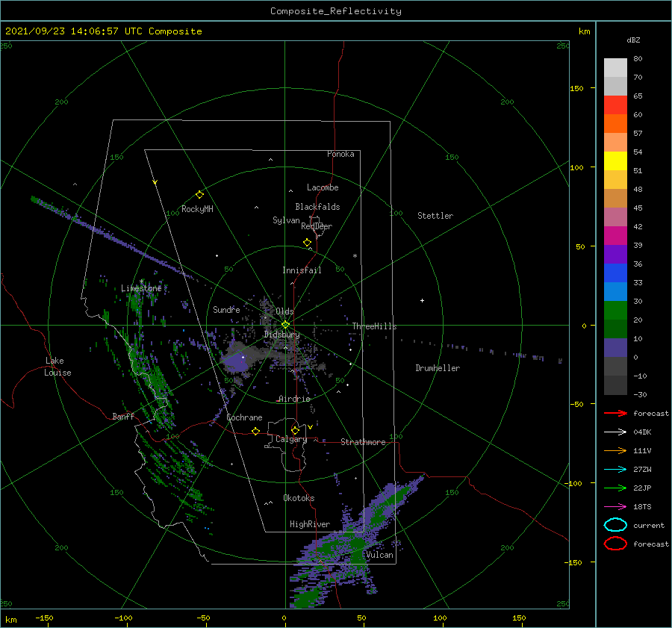The image size is (672, 628).
Task: Click the green 22JP arrow icon
Action: click(x=615, y=488)
